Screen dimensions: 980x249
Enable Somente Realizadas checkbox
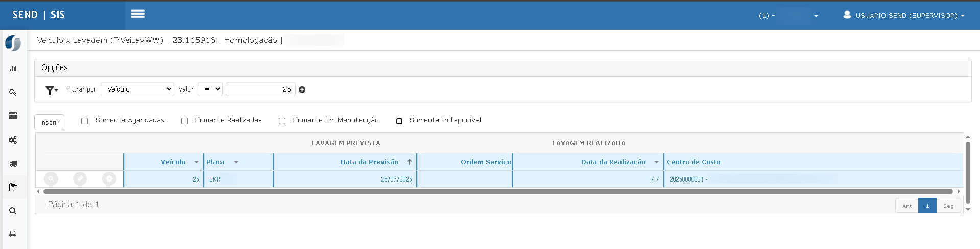[x=184, y=121]
